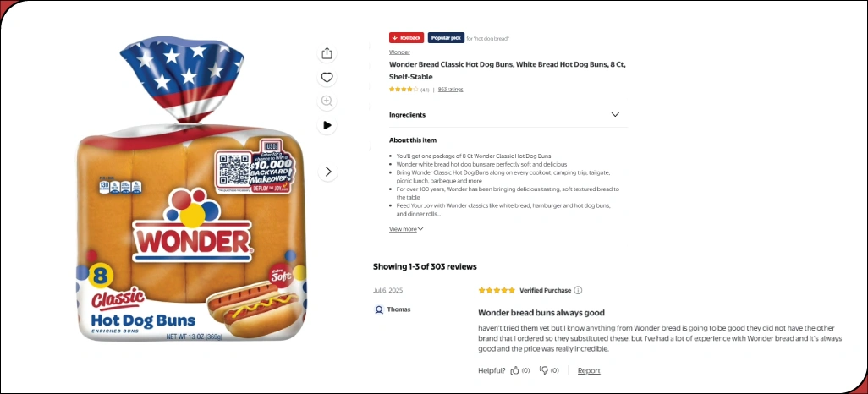The height and width of the screenshot is (394, 868).
Task: Expand View more in About this item
Action: pyautogui.click(x=406, y=229)
